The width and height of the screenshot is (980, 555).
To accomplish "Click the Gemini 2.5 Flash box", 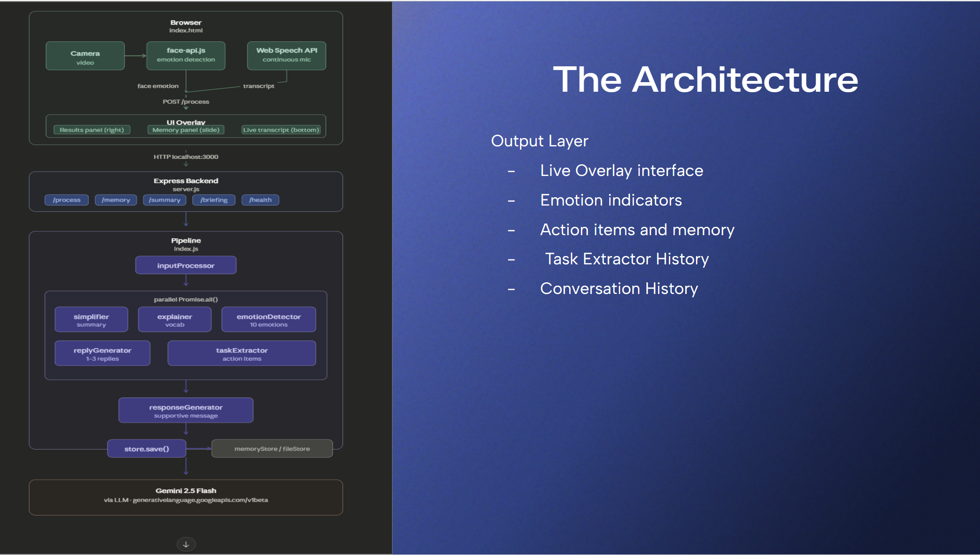I will (x=186, y=497).
